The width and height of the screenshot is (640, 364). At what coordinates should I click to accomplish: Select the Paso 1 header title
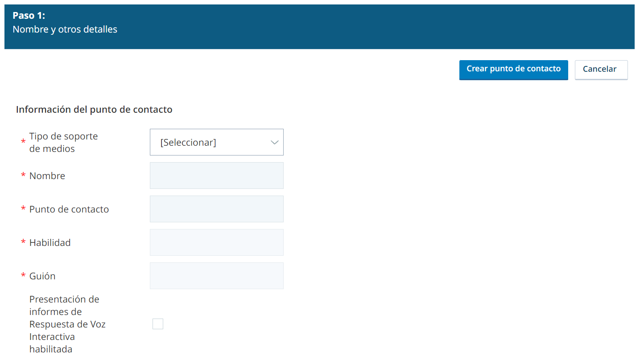coord(29,16)
